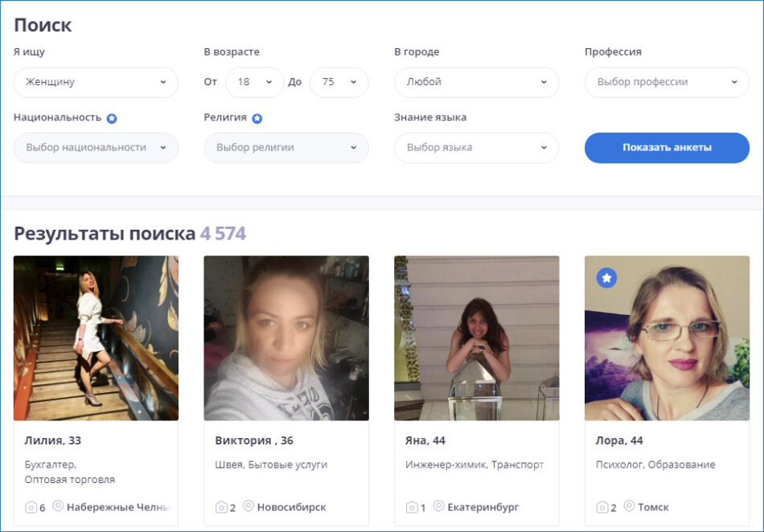
Task: Open the 'Я ищу' dropdown showing Женщину
Action: tap(96, 82)
